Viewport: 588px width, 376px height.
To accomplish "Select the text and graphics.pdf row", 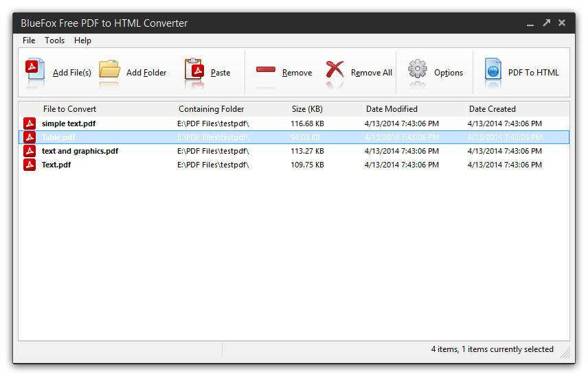I will [294, 152].
